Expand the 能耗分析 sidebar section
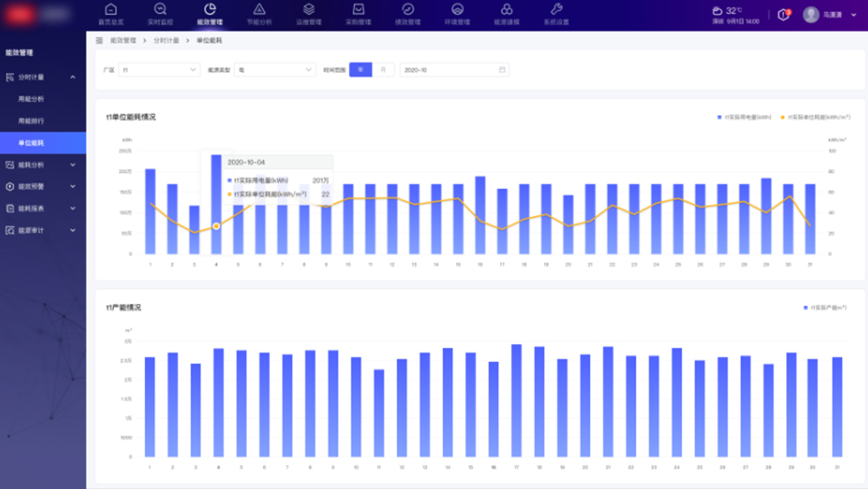Viewport: 868px width, 489px height. coord(43,164)
